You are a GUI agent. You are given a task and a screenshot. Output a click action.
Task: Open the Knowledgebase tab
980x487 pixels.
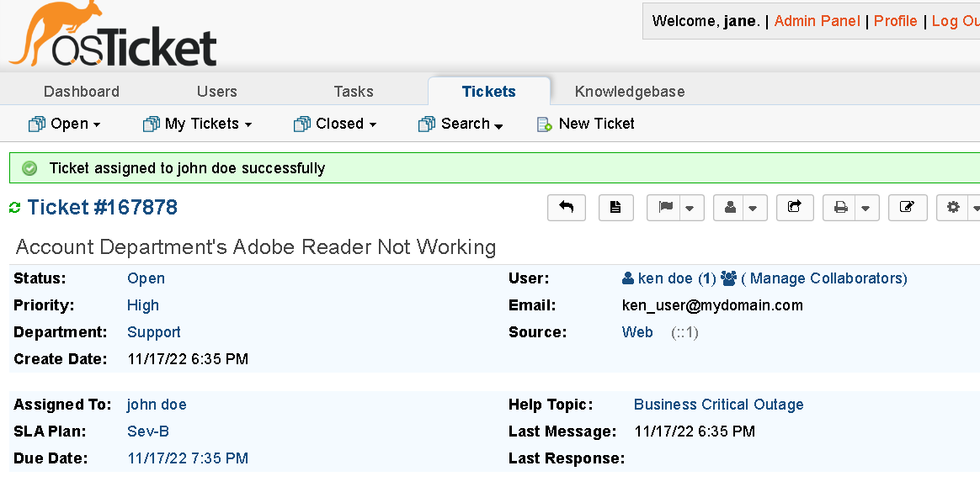(630, 91)
